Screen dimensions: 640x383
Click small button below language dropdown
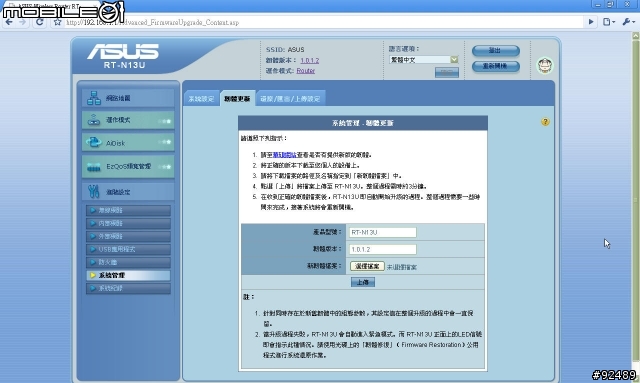(x=447, y=73)
